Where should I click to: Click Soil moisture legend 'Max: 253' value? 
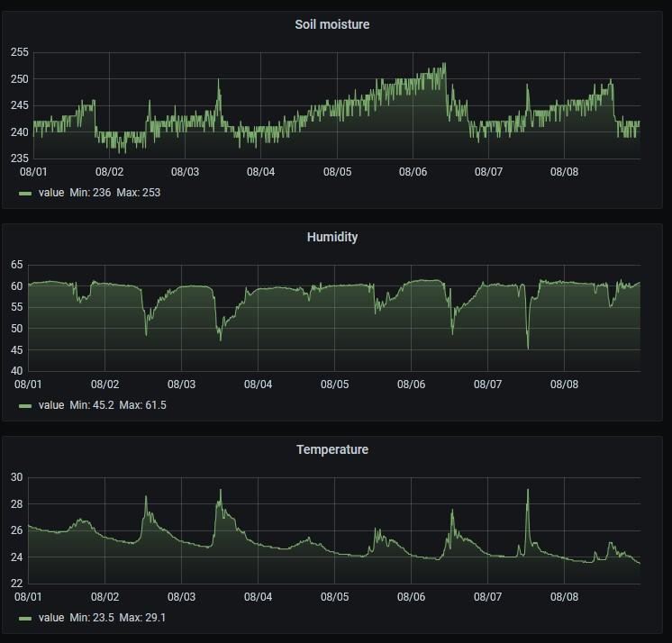coord(139,193)
